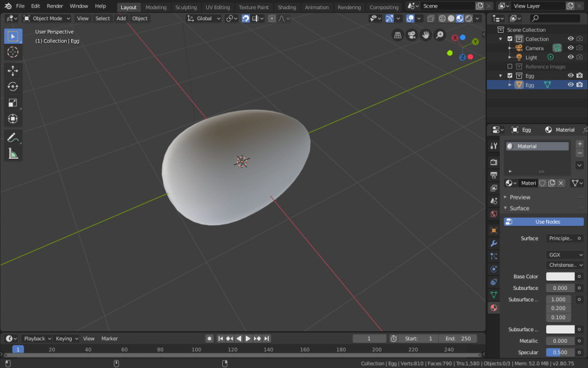This screenshot has width=588, height=368.
Task: Open Modifier properties with the wrench icon
Action: tap(493, 244)
